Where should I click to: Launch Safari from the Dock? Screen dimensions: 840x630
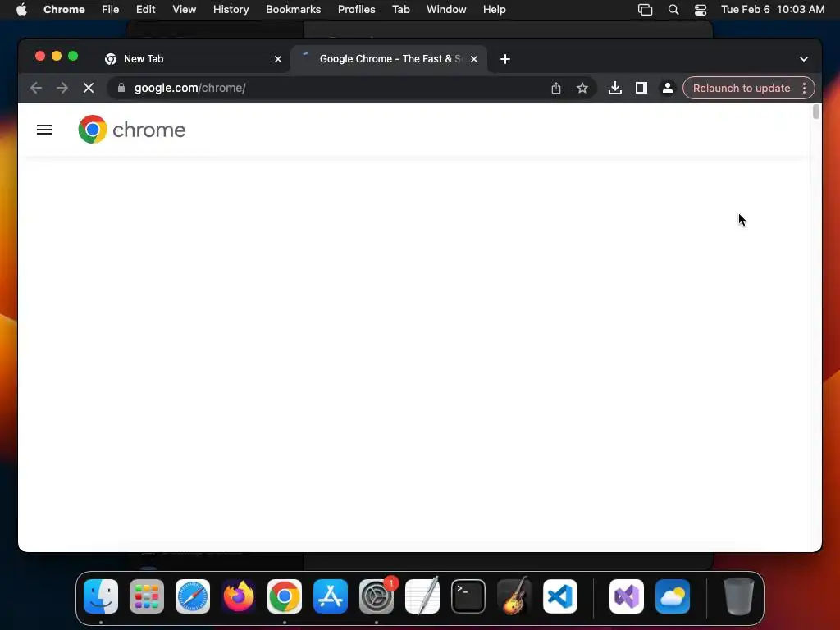tap(193, 596)
